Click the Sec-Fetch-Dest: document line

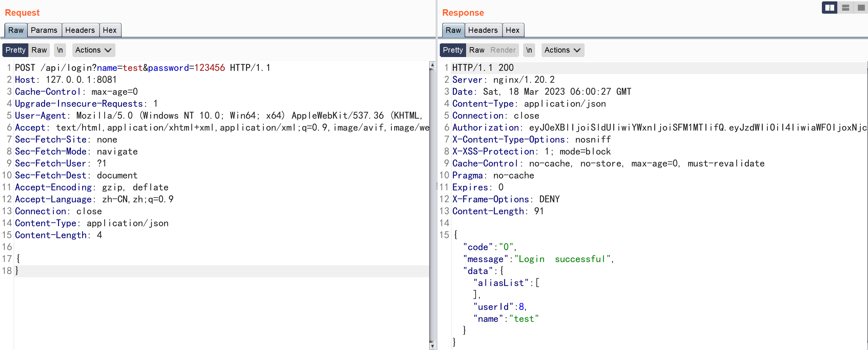(x=76, y=175)
